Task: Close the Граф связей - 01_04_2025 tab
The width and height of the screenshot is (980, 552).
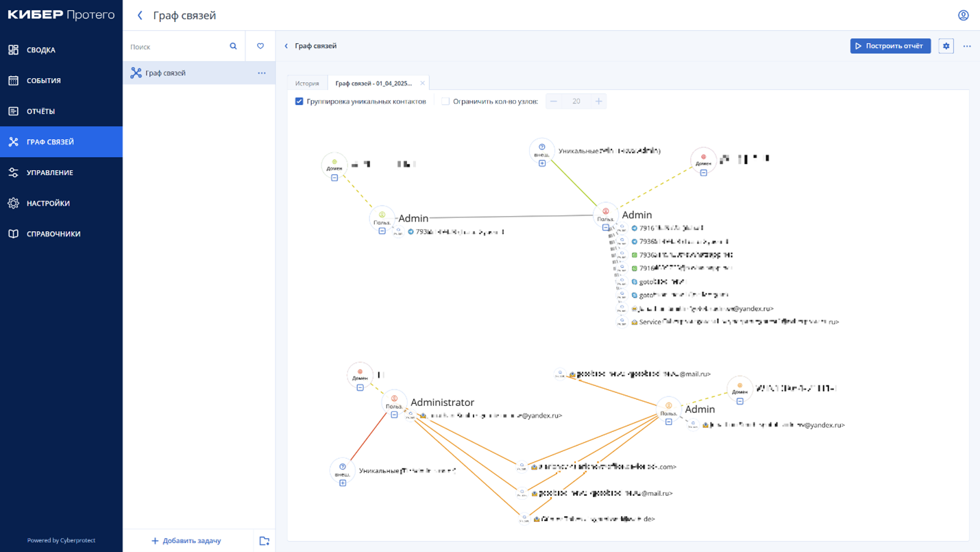Action: (422, 84)
